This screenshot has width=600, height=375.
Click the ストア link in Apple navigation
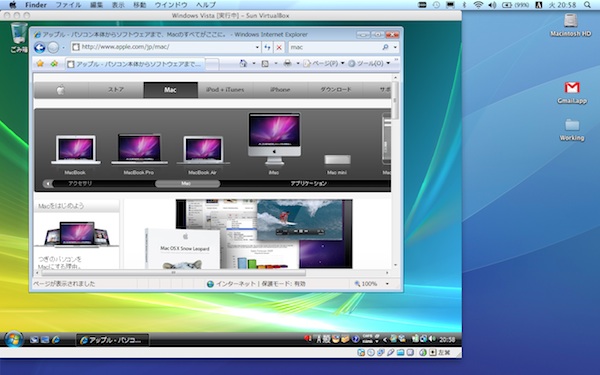[x=116, y=90]
